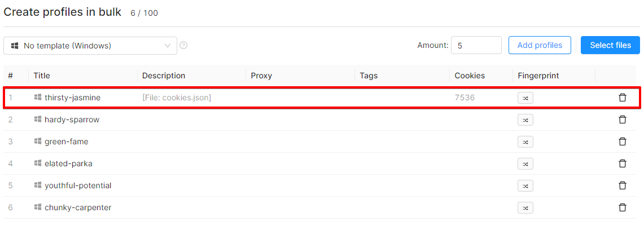Click the Proxy cell for hardy-sparrow
The image size is (644, 226).
[x=300, y=120]
